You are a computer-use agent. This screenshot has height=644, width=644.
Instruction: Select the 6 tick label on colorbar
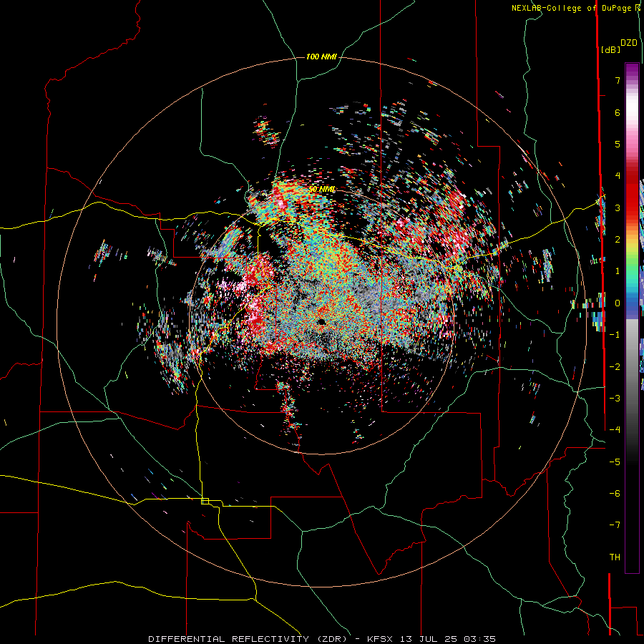pyautogui.click(x=618, y=112)
